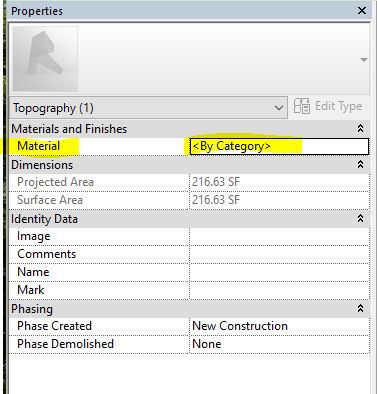The height and width of the screenshot is (394, 377).
Task: Click the element type preview thumbnail
Action: coord(45,59)
